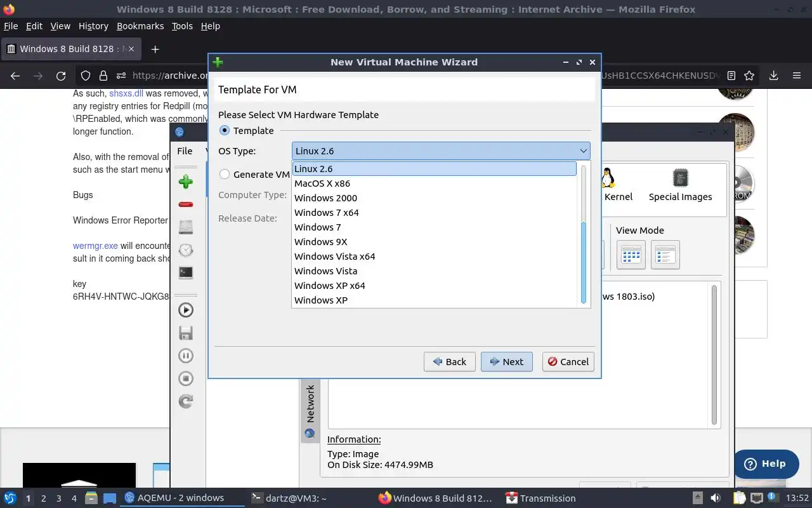Switch to list View Mode
The height and width of the screenshot is (508, 812).
665,255
